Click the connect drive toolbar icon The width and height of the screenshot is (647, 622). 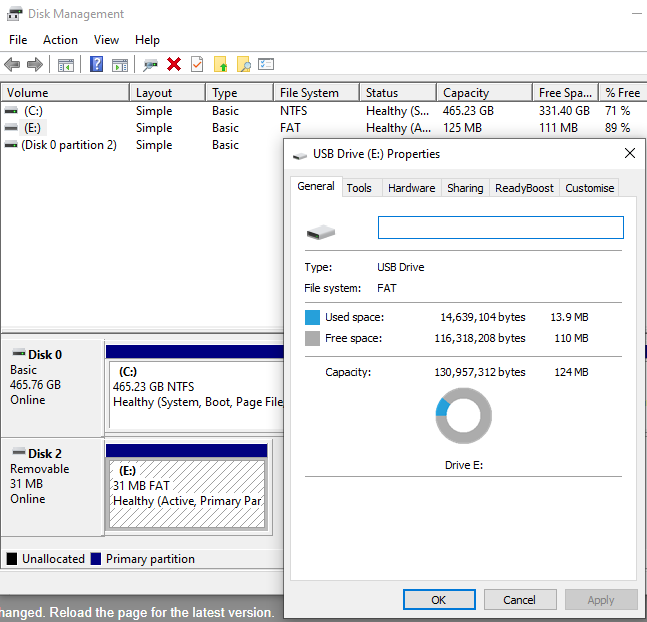click(x=150, y=65)
